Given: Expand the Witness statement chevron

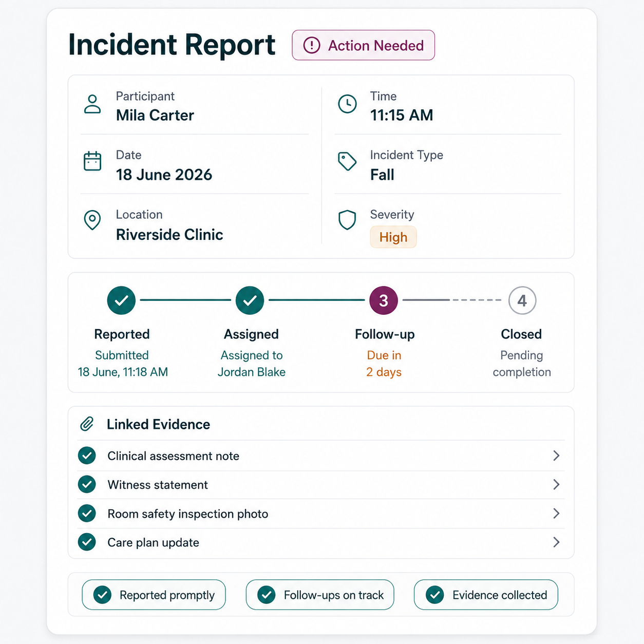Looking at the screenshot, I should 556,484.
